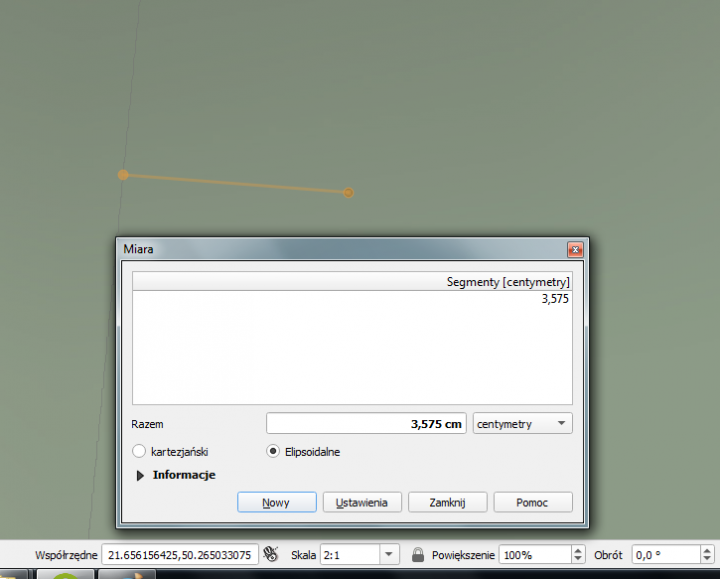This screenshot has width=720, height=579.
Task: Select the 3,575 segment row
Action: [352, 298]
